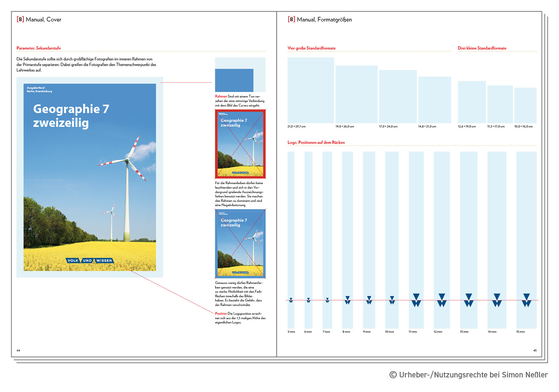Click the logo on the 10 mm spine
The height and width of the screenshot is (392, 559).
(x=392, y=300)
